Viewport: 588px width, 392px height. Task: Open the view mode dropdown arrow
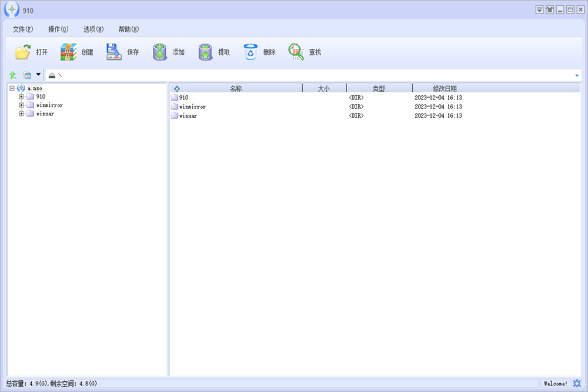[x=38, y=75]
